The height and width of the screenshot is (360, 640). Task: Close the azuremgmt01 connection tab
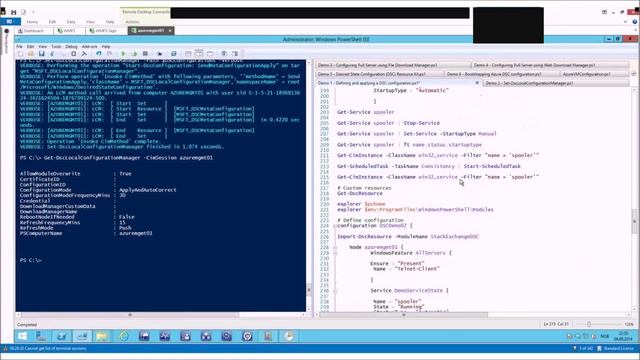pos(170,31)
